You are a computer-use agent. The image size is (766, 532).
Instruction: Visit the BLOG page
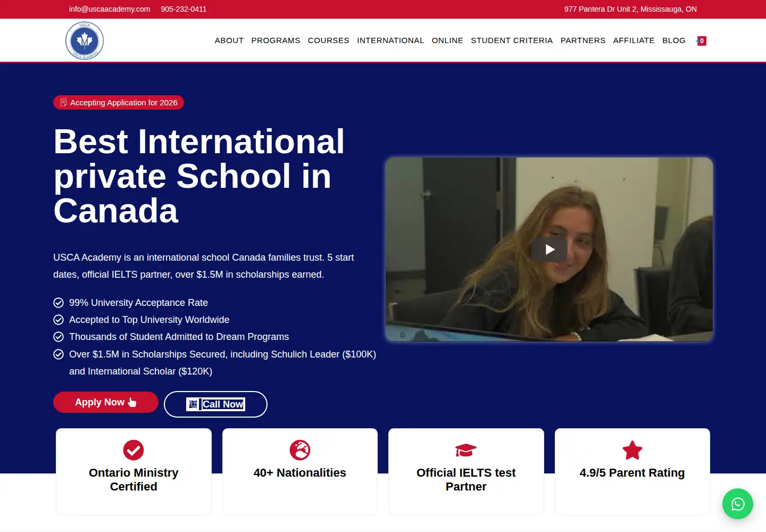point(674,40)
